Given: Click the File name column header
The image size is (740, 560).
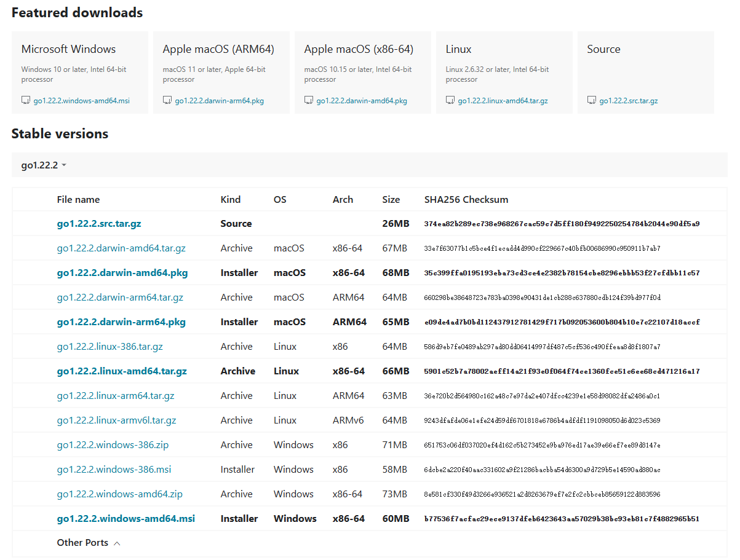Looking at the screenshot, I should (78, 200).
